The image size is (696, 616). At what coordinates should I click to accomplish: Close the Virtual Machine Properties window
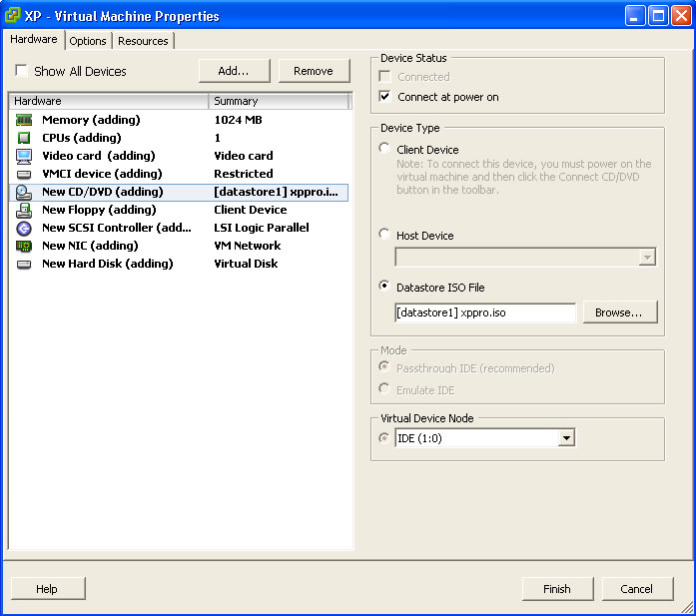681,16
